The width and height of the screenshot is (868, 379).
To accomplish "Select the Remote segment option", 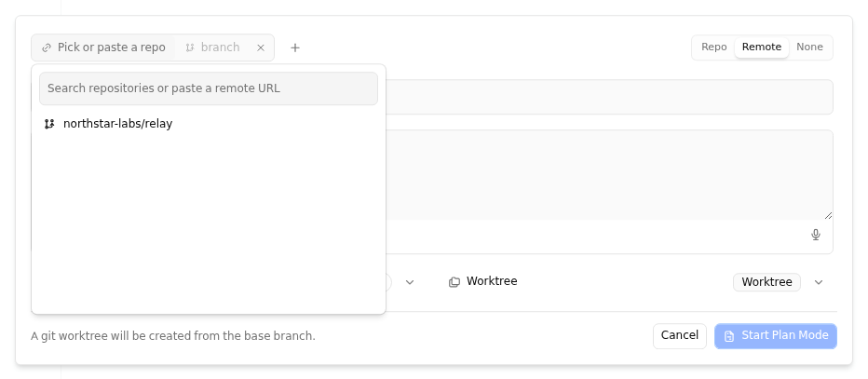I will pos(762,47).
